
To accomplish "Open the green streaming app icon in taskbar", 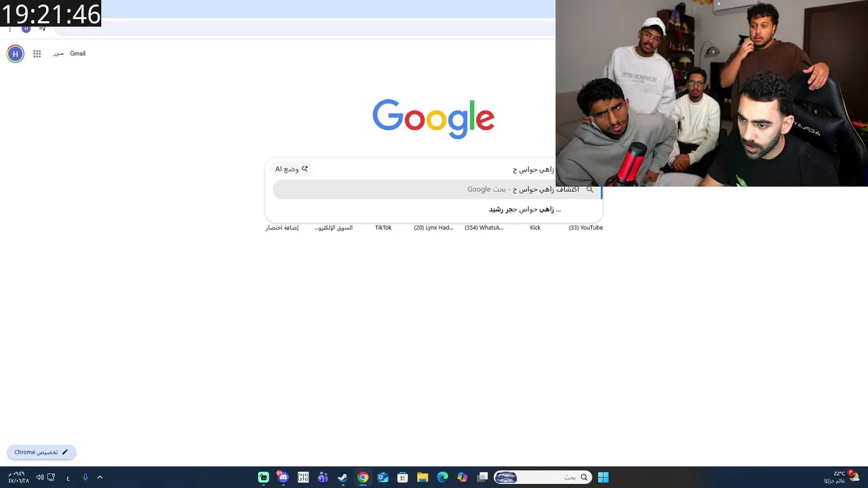I will [x=264, y=477].
